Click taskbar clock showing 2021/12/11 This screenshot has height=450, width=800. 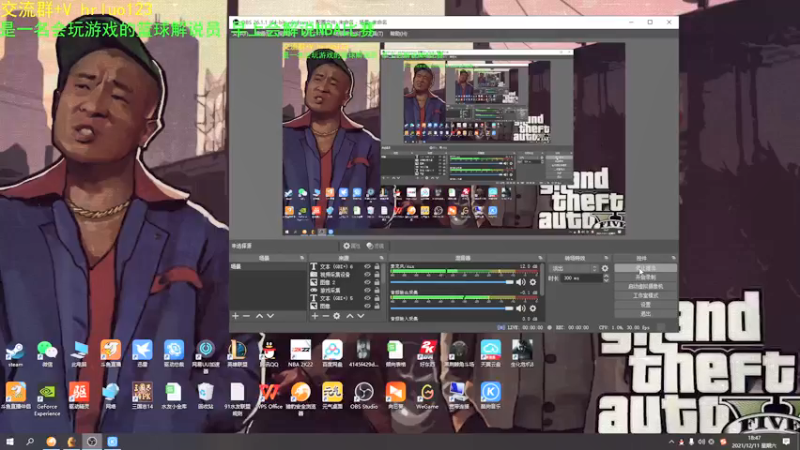(754, 442)
